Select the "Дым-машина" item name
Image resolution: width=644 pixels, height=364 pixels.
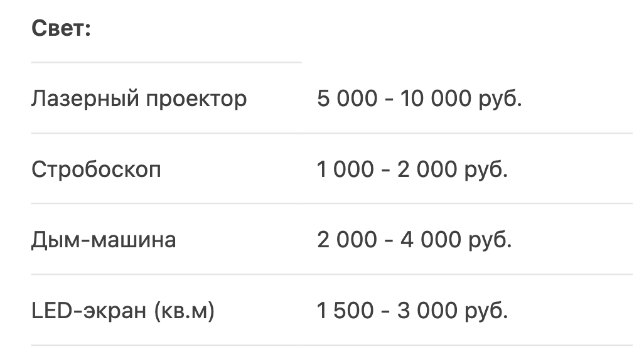(104, 240)
